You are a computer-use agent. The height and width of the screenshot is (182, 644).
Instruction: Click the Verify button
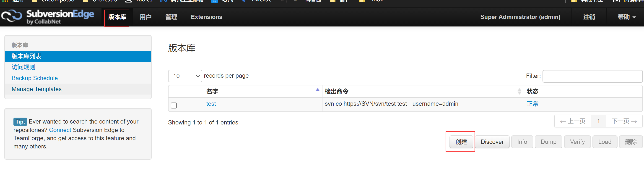tap(577, 142)
